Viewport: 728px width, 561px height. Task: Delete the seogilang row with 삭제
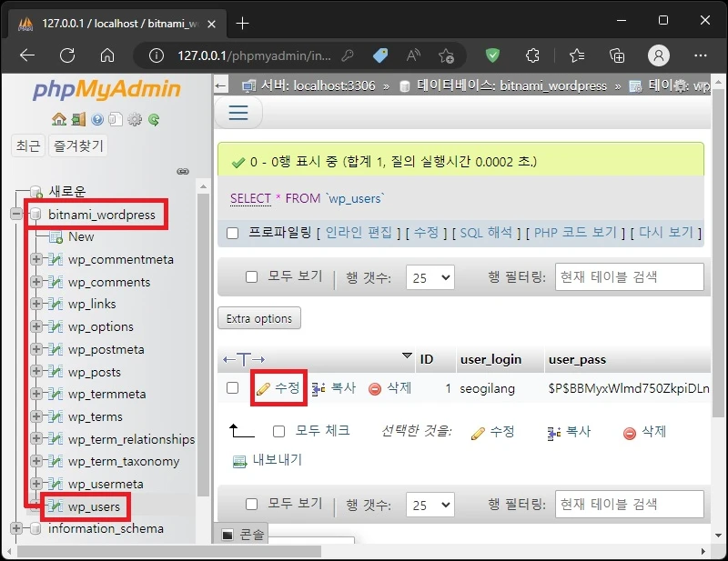pos(390,388)
